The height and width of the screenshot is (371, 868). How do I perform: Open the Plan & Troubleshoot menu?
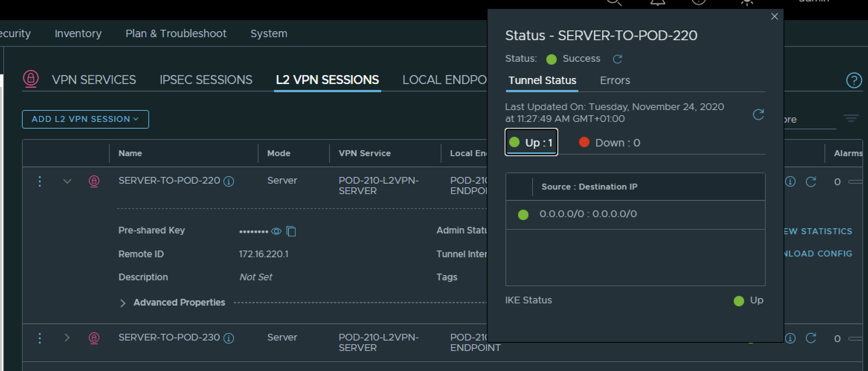[176, 34]
